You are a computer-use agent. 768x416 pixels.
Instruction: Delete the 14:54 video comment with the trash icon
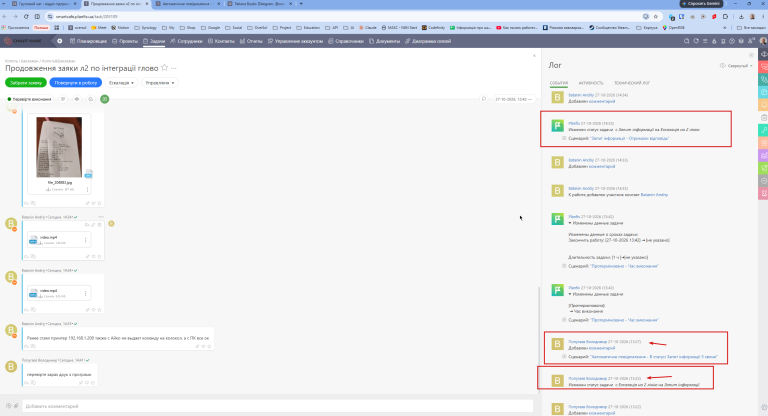(x=99, y=225)
